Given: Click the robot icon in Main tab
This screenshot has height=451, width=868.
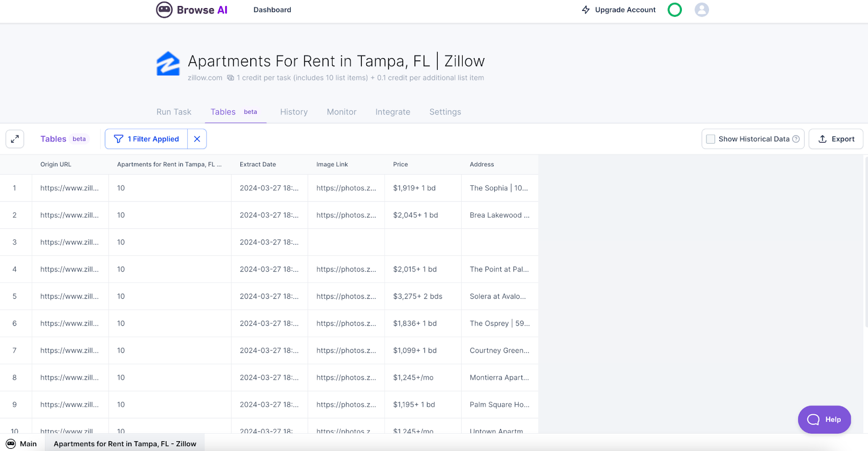Looking at the screenshot, I should (11, 443).
